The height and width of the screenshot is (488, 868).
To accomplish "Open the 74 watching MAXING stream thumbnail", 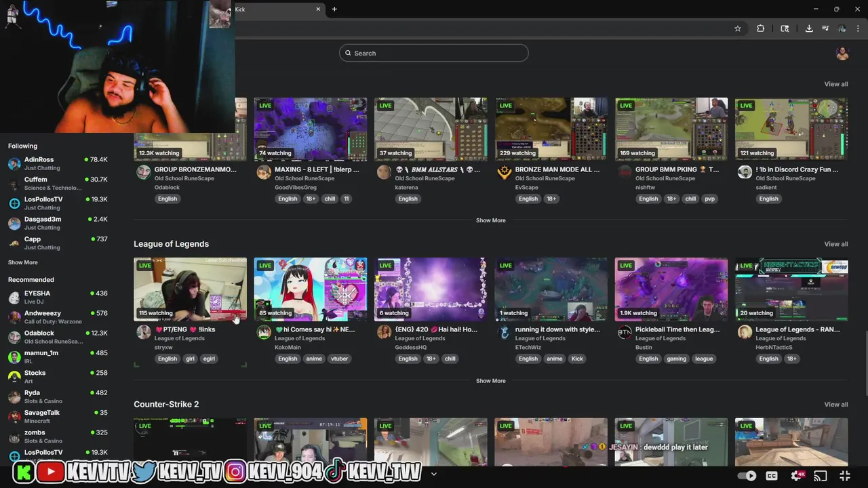I will (x=311, y=129).
